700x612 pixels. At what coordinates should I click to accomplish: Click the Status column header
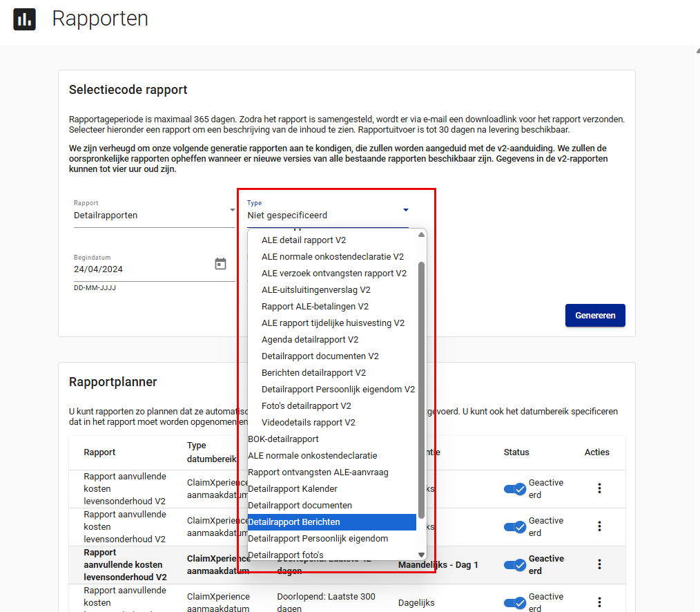pyautogui.click(x=516, y=452)
